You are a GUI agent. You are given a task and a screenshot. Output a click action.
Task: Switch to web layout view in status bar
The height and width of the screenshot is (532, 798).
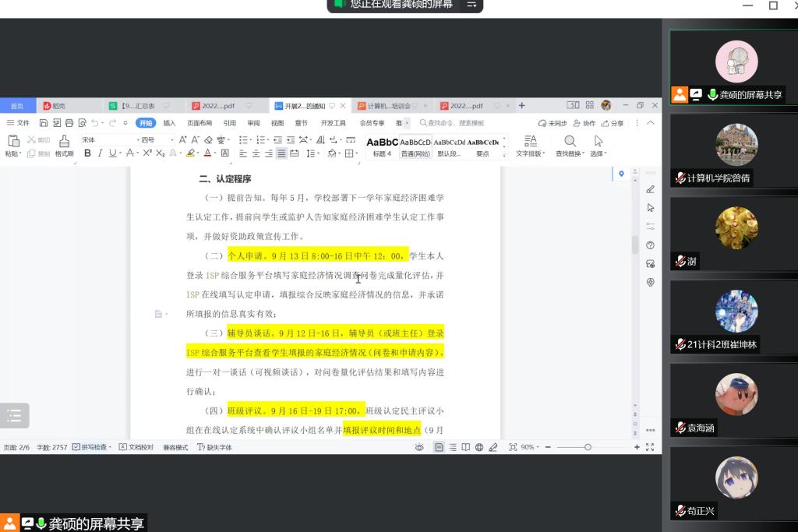tap(479, 447)
